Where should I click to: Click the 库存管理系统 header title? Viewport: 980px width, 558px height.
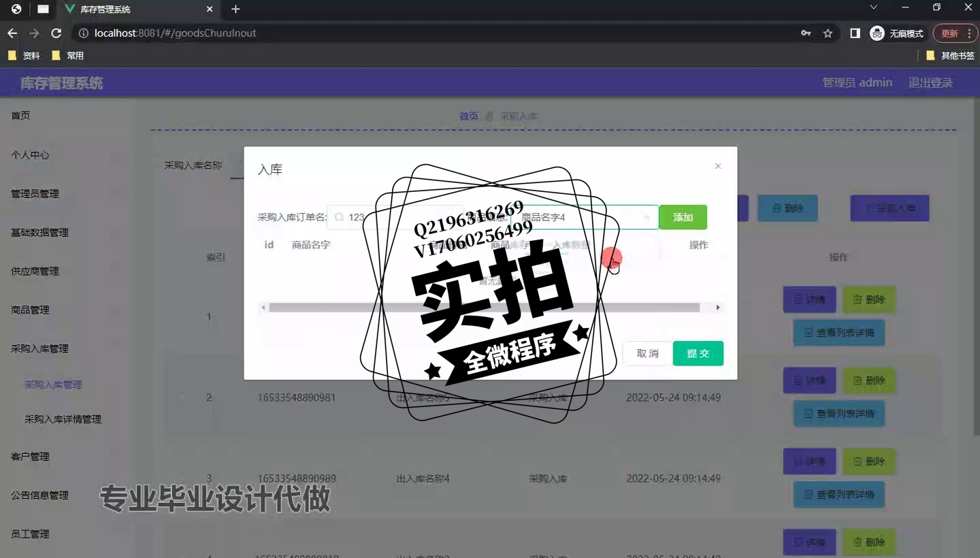pos(61,83)
